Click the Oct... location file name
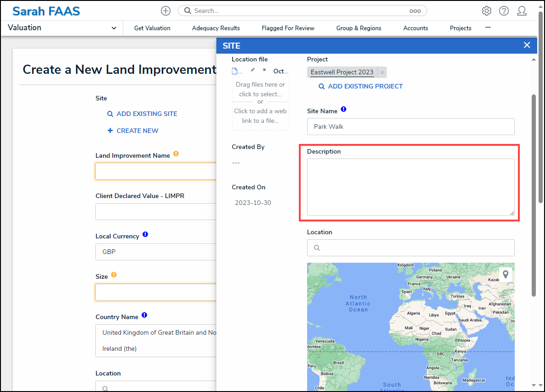Viewport: 545px width, 392px height. pos(281,71)
